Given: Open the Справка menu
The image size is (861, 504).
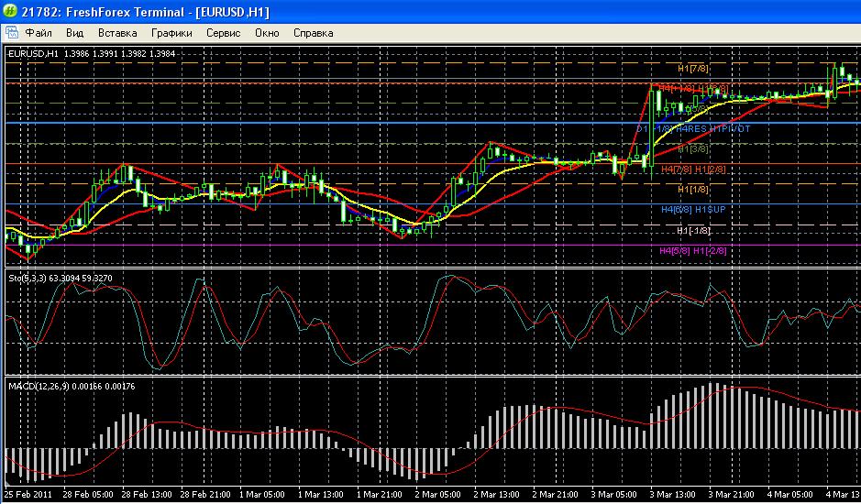Looking at the screenshot, I should 313,33.
